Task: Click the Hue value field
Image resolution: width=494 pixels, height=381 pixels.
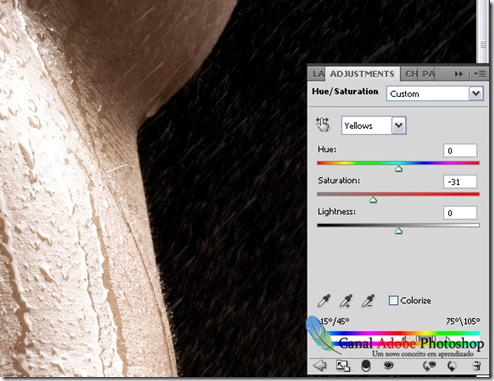Action: tap(460, 151)
